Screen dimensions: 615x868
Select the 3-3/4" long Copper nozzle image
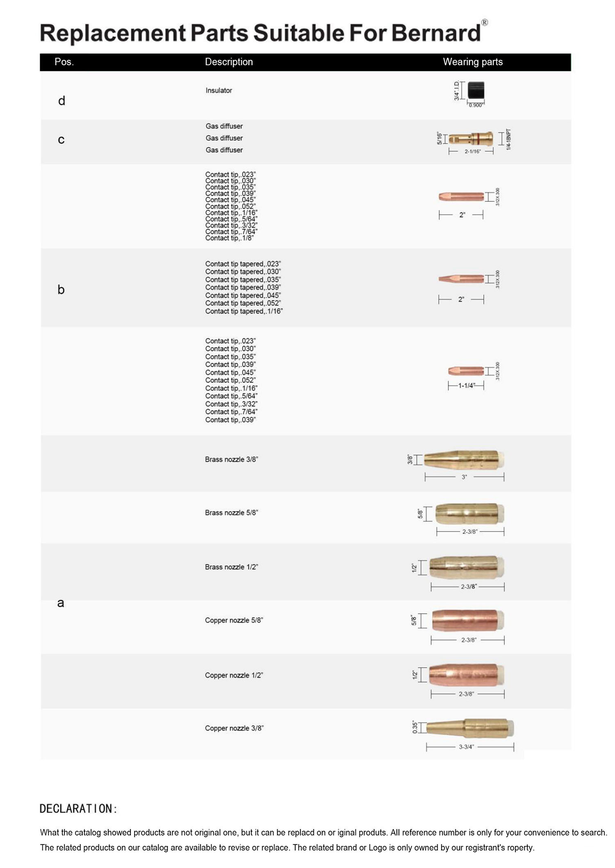click(470, 728)
